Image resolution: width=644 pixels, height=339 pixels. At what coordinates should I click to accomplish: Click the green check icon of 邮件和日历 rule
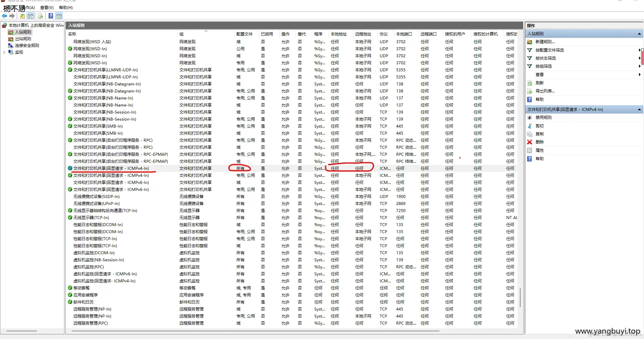click(70, 302)
